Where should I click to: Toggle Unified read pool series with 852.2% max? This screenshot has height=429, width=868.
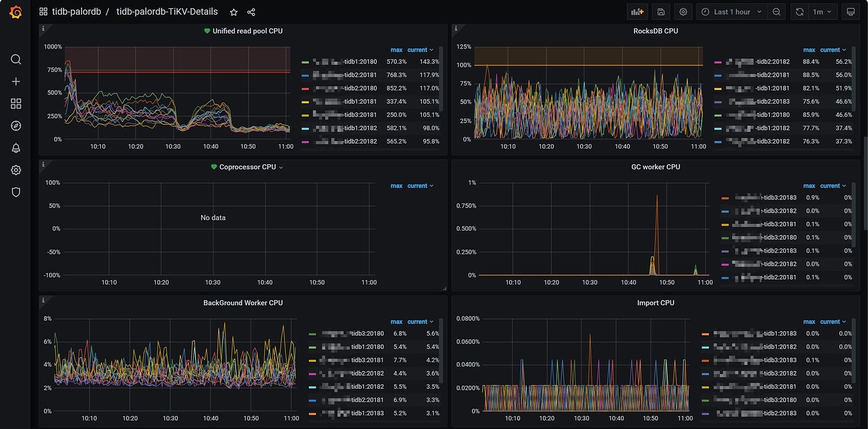click(345, 88)
